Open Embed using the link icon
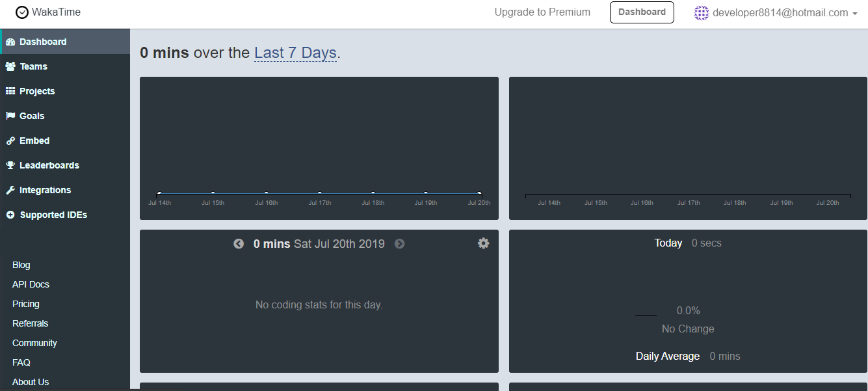Viewport: 868px width, 391px height. pyautogui.click(x=10, y=140)
